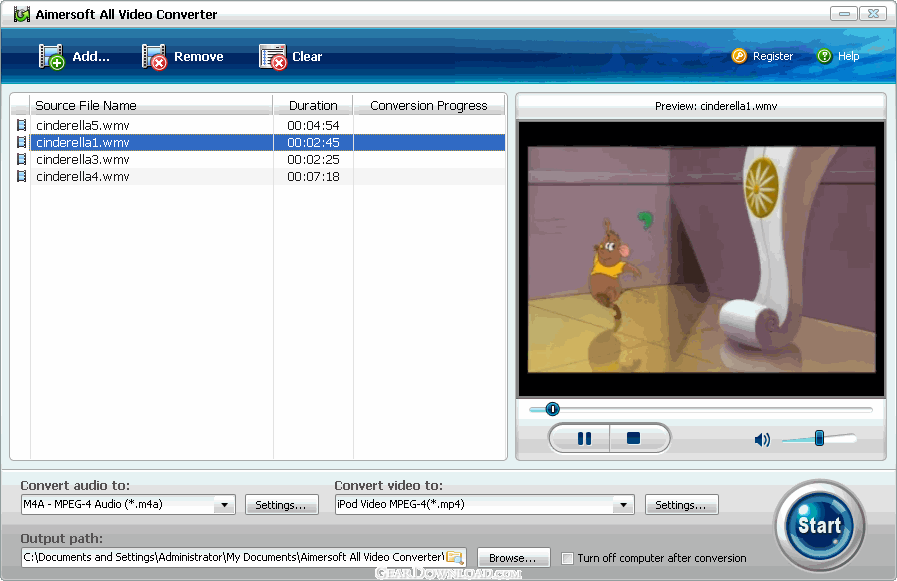Click the preview seek slider handle
The width and height of the screenshot is (897, 581).
click(x=552, y=409)
